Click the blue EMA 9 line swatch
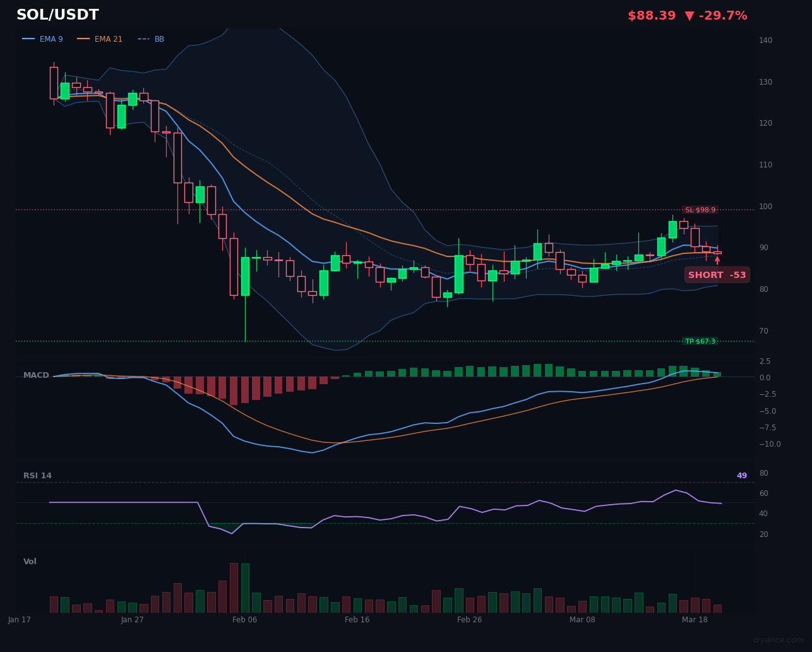 [27, 39]
